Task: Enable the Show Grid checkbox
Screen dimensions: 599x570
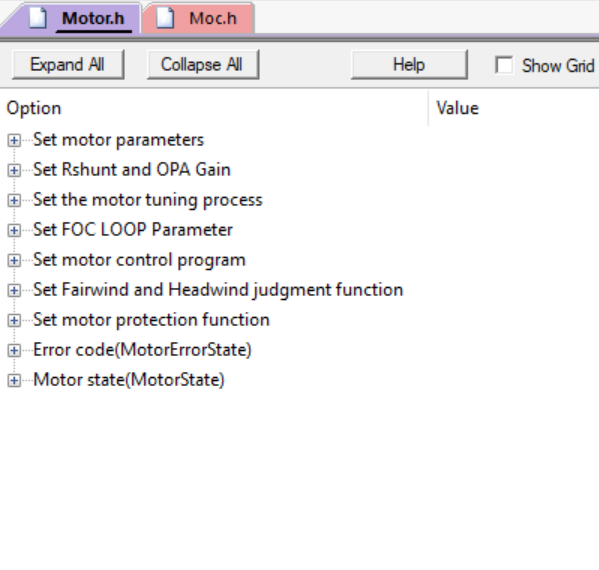Action: [x=504, y=65]
